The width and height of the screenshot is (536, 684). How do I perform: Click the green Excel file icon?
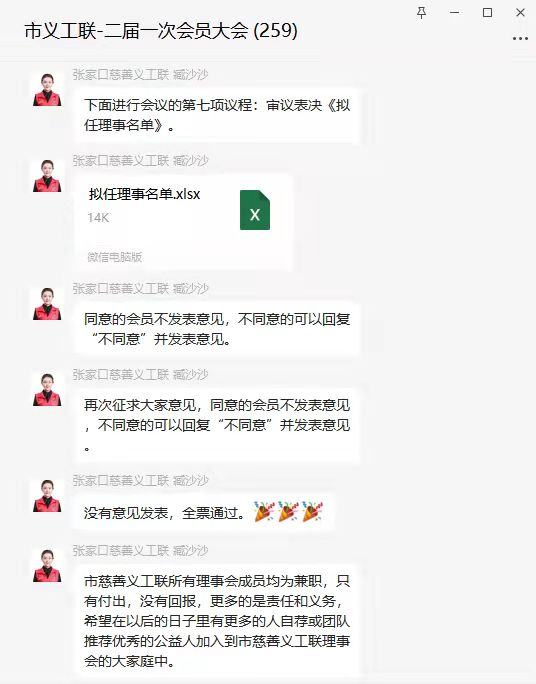click(x=255, y=210)
